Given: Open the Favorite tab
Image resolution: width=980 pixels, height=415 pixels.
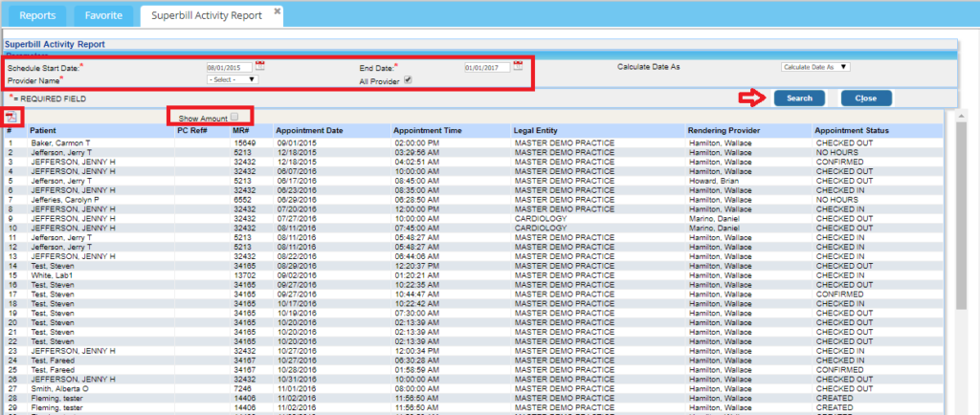Looking at the screenshot, I should click(x=103, y=15).
